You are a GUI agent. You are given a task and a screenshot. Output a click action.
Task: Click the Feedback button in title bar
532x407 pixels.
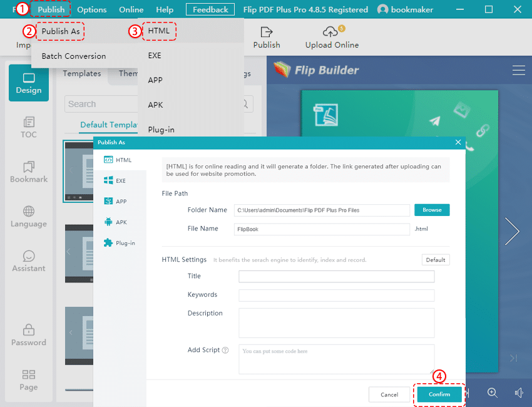click(x=210, y=9)
